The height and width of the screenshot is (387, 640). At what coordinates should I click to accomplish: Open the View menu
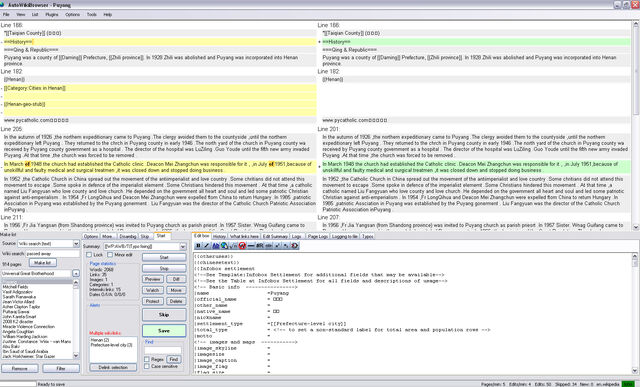(21, 14)
